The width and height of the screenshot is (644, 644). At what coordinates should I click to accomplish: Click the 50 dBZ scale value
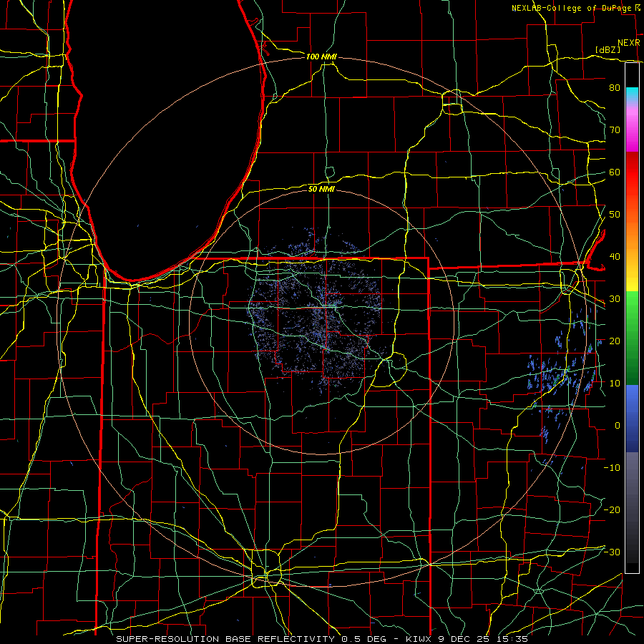615,215
